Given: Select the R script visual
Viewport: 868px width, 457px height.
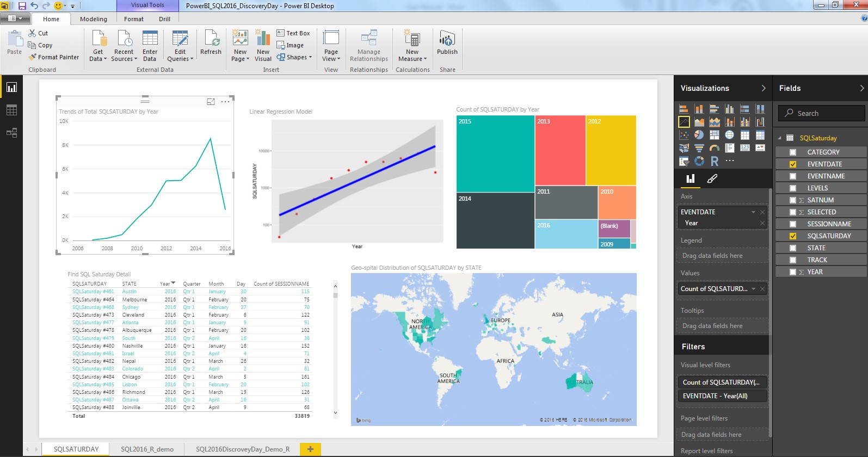Looking at the screenshot, I should 715,161.
